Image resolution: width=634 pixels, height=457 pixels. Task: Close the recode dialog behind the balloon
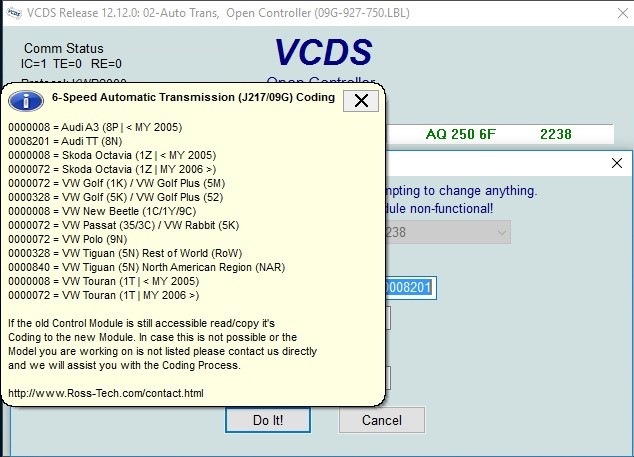(617, 163)
